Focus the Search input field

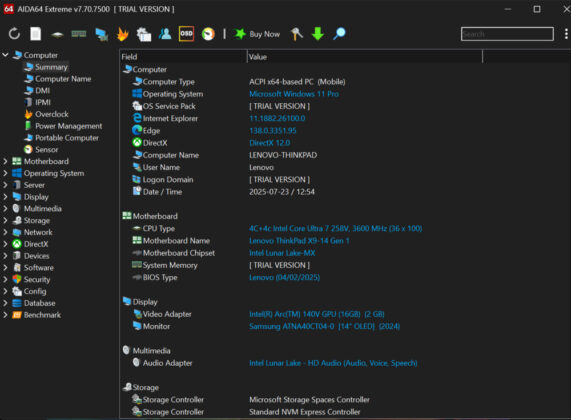[507, 34]
